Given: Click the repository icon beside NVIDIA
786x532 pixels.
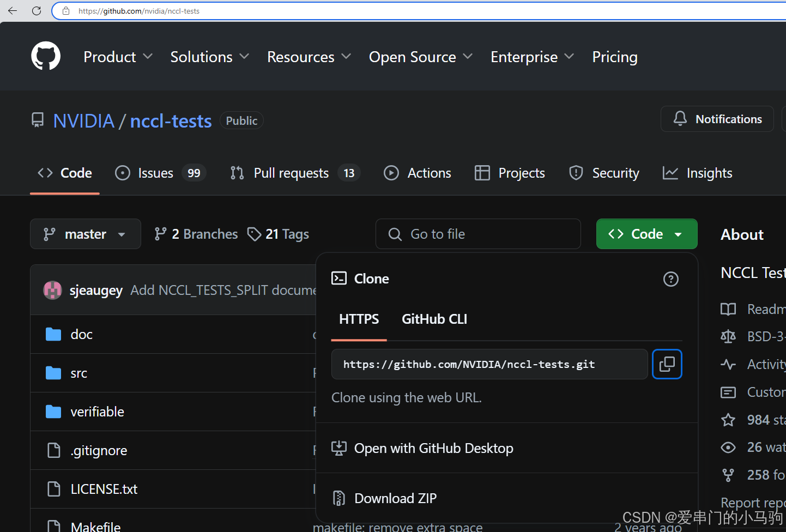Looking at the screenshot, I should pyautogui.click(x=38, y=120).
